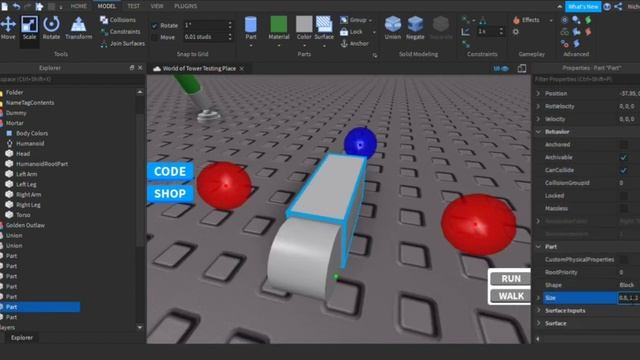Viewport: 640px width, 360px height.
Task: Click the Lock tool icon
Action: 344,31
